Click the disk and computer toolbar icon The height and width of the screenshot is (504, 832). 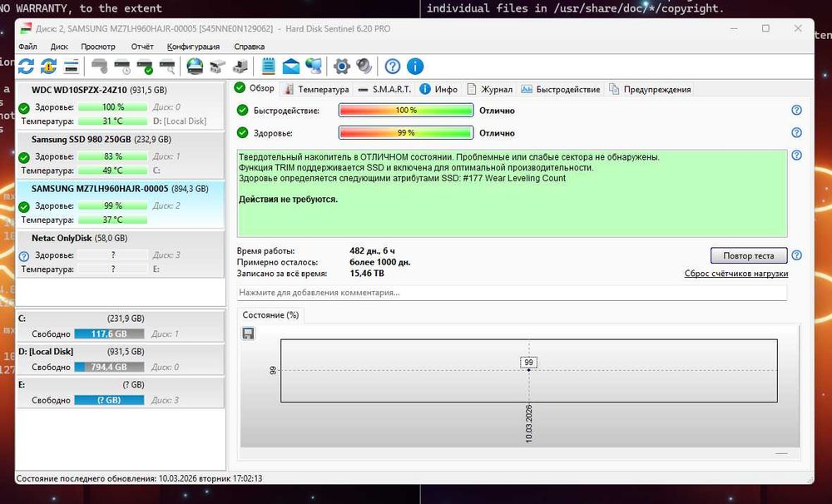tap(240, 67)
